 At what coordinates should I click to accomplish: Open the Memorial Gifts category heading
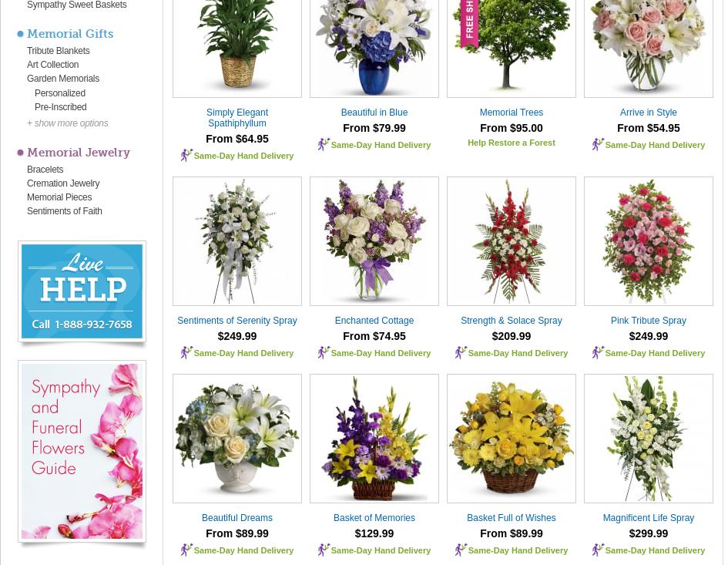70,33
